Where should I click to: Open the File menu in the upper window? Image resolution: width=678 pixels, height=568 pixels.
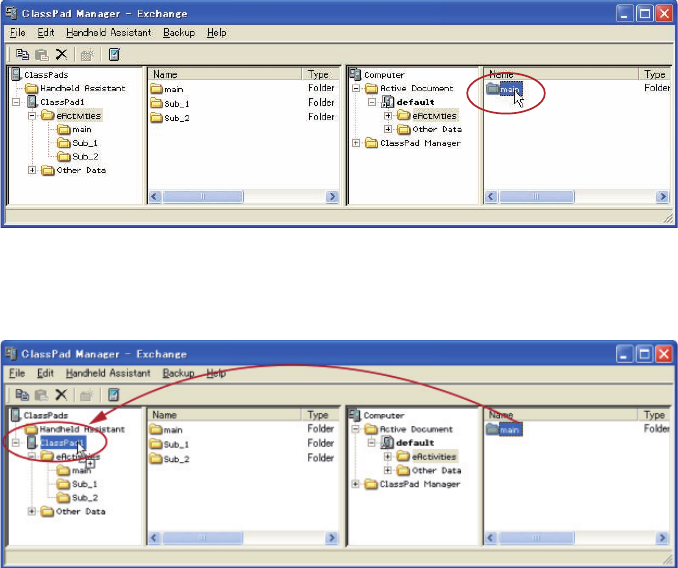18,33
